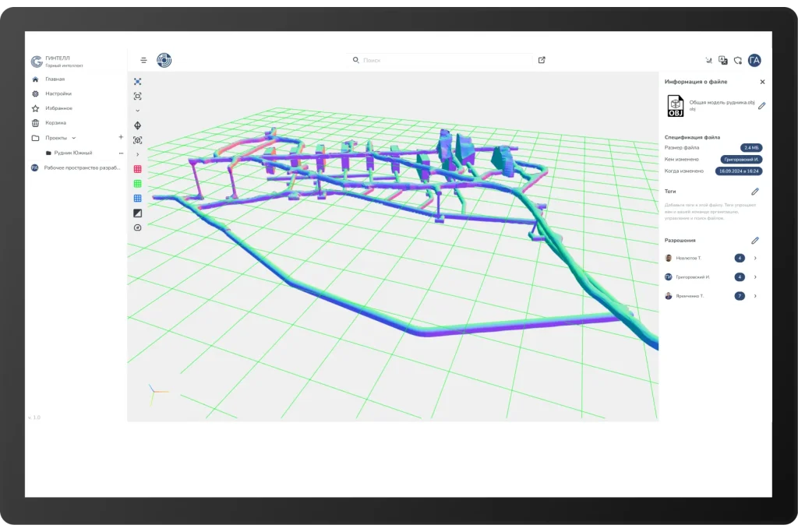
Task: Click the fit-to-view icon atop viewer toolbar
Action: 138,81
